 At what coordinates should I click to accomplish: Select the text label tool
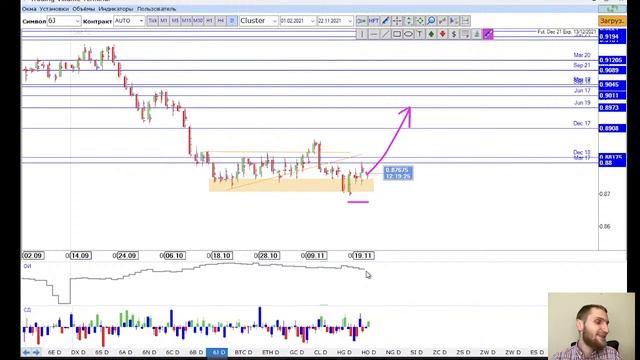[x=419, y=34]
